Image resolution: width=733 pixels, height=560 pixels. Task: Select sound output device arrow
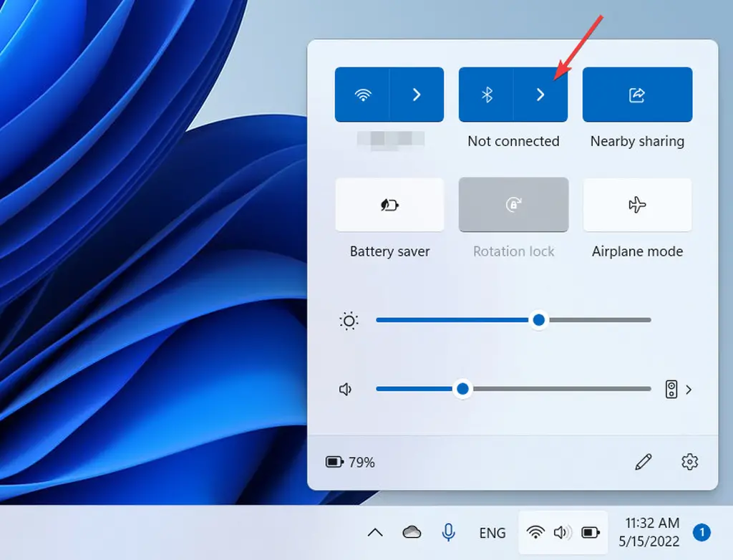tap(689, 390)
